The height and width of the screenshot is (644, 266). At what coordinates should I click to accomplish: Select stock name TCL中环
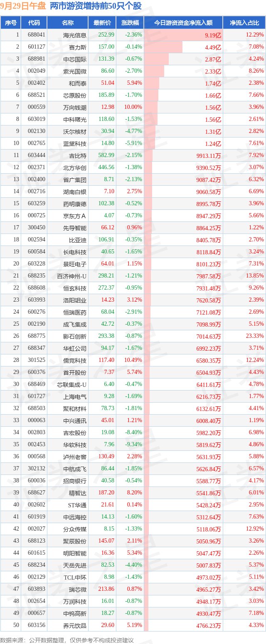pyautogui.click(x=75, y=577)
